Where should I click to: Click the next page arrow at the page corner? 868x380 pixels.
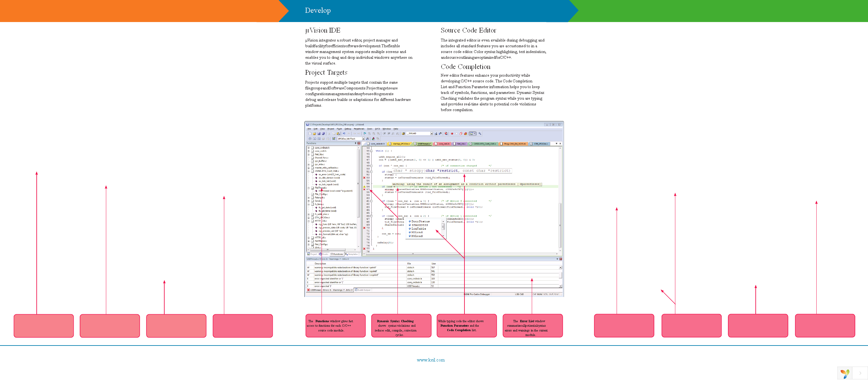click(x=860, y=373)
